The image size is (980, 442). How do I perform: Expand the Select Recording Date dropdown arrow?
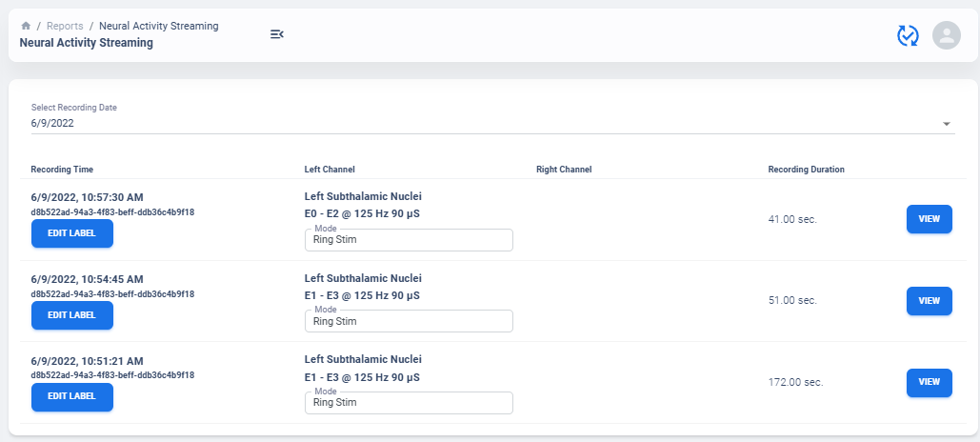coord(947,124)
